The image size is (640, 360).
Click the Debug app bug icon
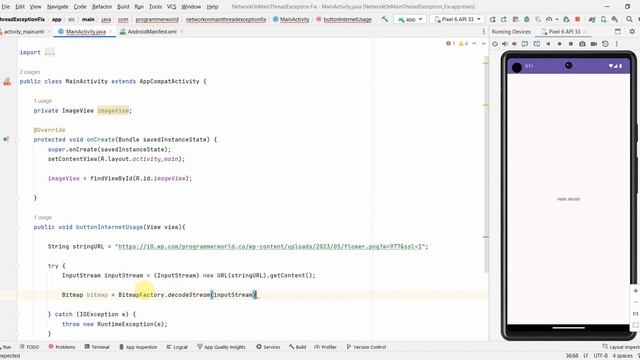527,19
